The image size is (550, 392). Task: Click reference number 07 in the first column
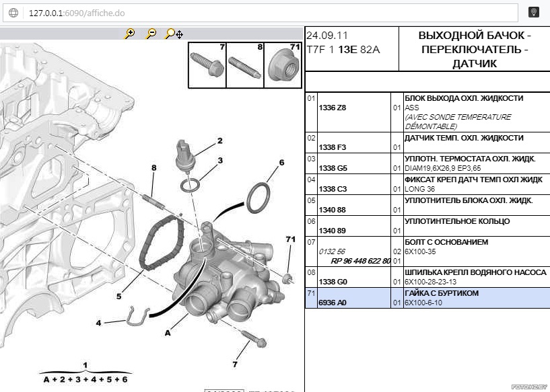[x=311, y=242]
